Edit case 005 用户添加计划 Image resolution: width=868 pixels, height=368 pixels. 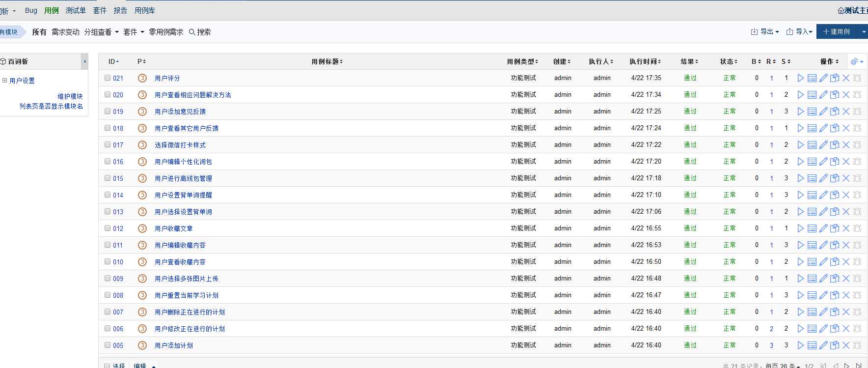pyautogui.click(x=823, y=345)
